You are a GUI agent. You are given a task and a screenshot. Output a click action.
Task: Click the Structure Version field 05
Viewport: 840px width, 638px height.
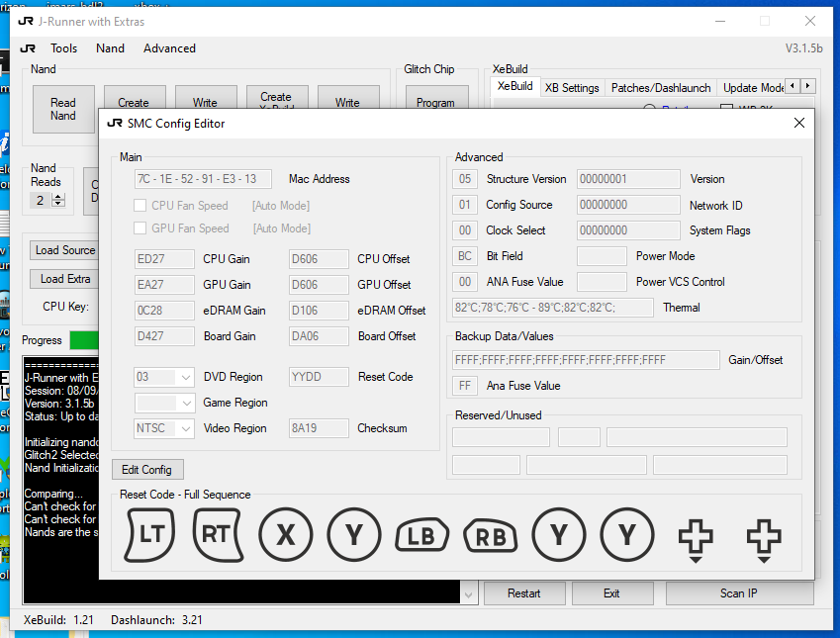point(465,179)
